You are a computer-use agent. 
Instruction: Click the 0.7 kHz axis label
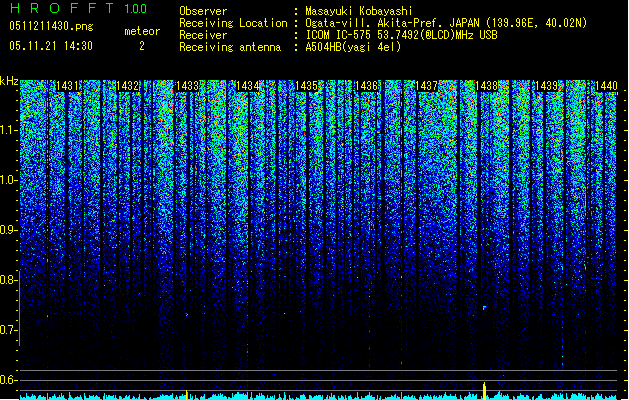8,330
